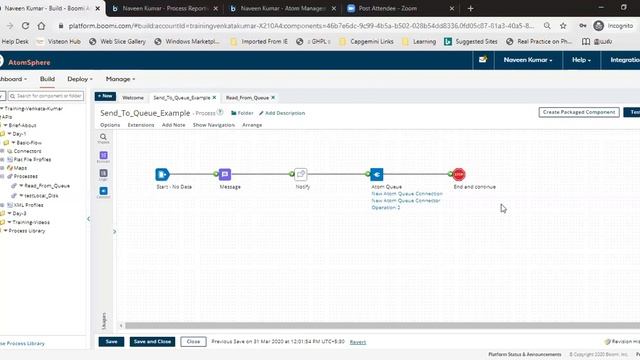Click the New component button
This screenshot has width=640, height=360.
[105, 96]
